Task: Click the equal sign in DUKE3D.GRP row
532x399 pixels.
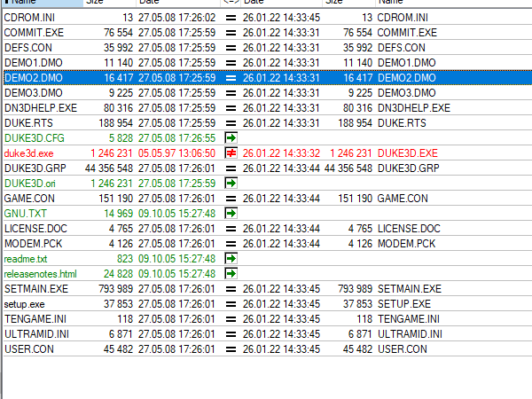Action: point(231,168)
